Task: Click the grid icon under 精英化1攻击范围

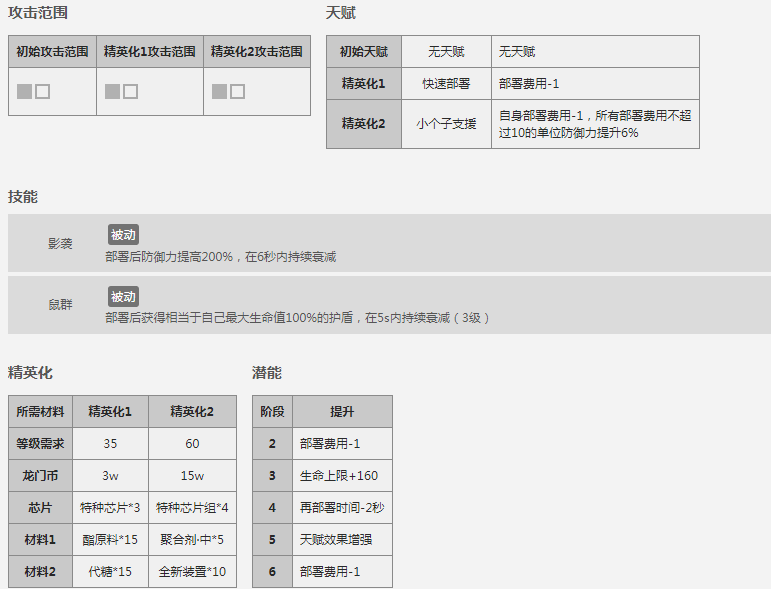Action: point(121,92)
